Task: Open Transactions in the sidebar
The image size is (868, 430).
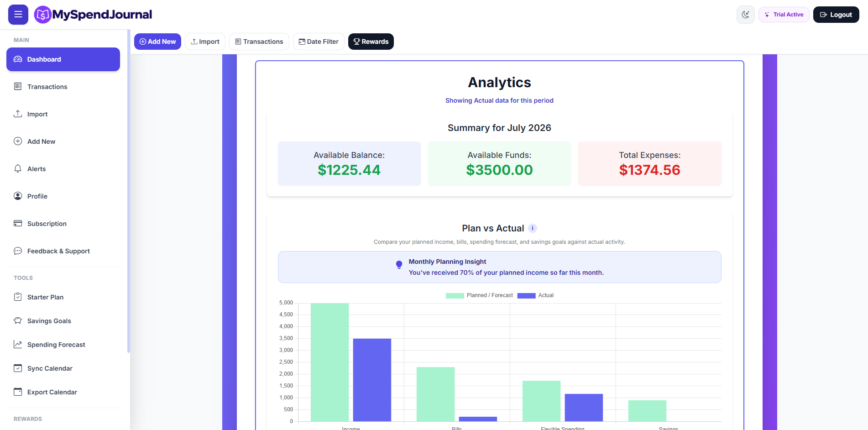Action: (63, 87)
